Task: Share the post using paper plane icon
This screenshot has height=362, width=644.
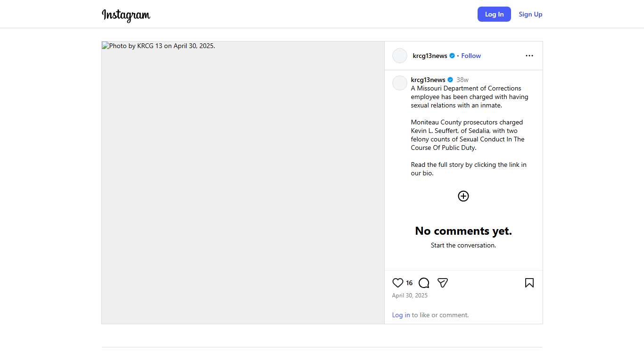Action: click(x=442, y=283)
